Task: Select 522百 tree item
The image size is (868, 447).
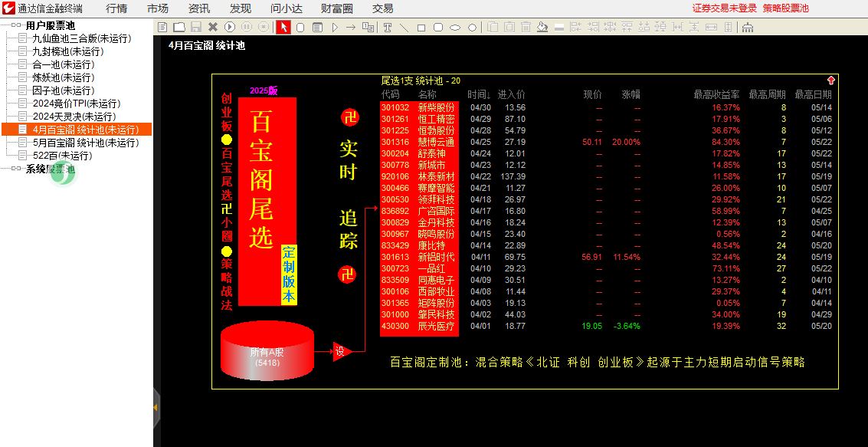Action: pyautogui.click(x=62, y=156)
